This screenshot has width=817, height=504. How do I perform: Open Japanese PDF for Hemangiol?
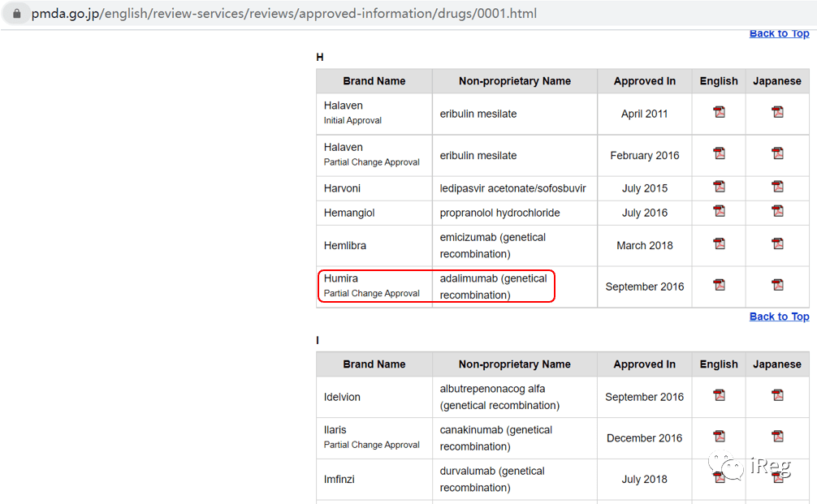[x=777, y=211]
